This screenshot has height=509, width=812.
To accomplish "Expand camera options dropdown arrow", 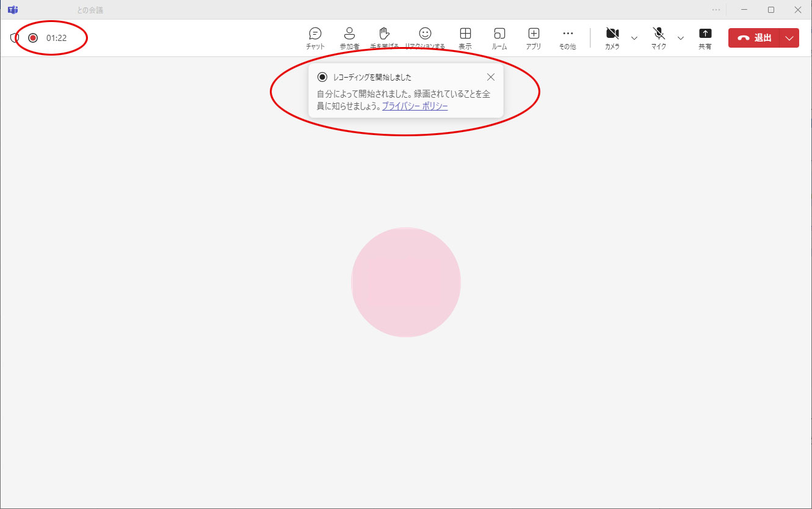I will click(x=634, y=38).
